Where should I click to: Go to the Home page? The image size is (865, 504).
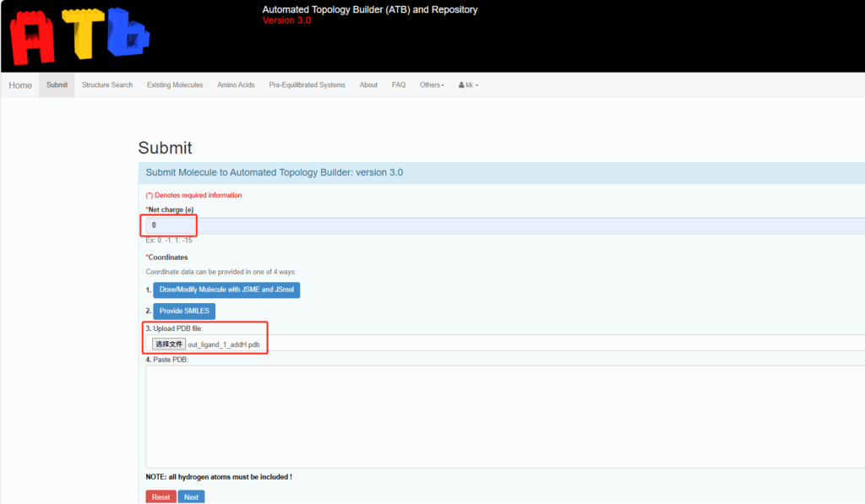coord(20,85)
